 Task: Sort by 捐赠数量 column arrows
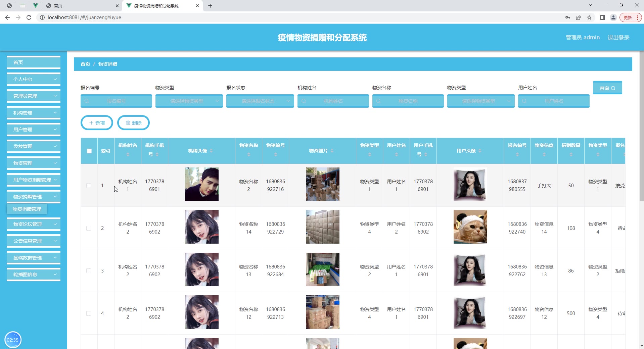(x=571, y=154)
